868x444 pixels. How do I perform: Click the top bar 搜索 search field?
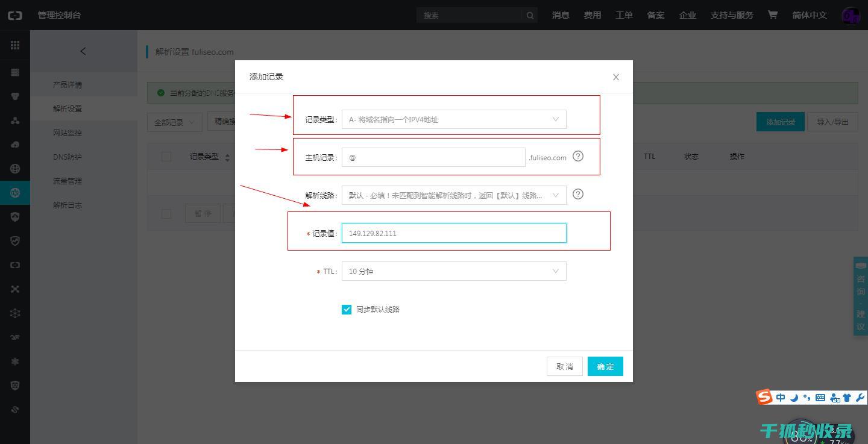(470, 15)
